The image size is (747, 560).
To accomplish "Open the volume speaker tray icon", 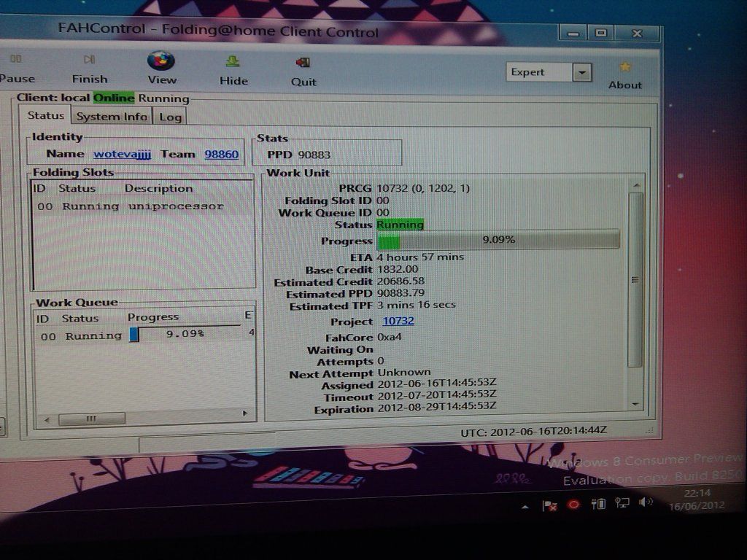I will pos(646,502).
